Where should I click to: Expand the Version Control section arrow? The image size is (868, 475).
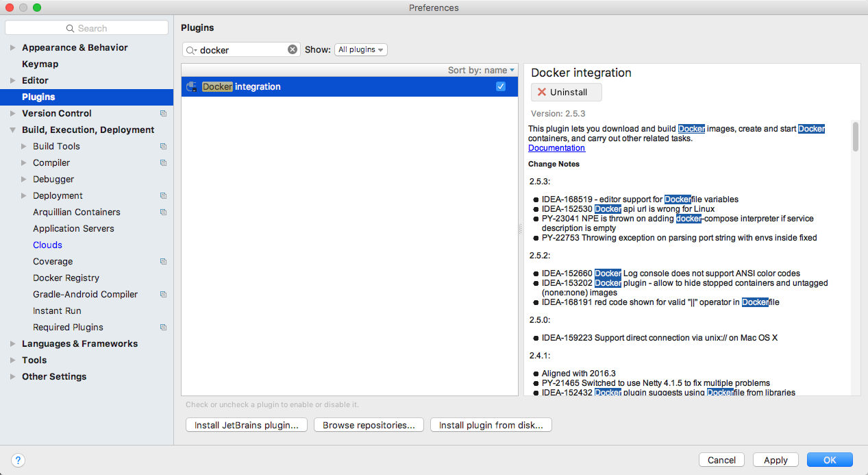(12, 114)
